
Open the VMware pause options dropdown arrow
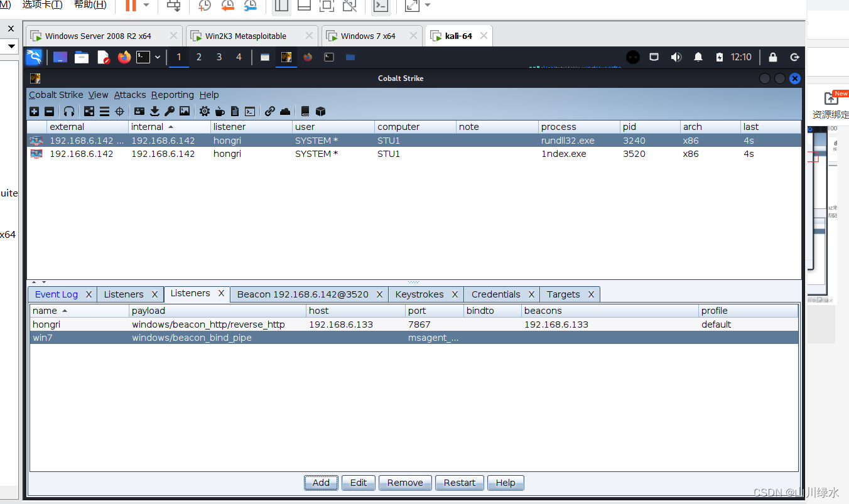(x=146, y=5)
